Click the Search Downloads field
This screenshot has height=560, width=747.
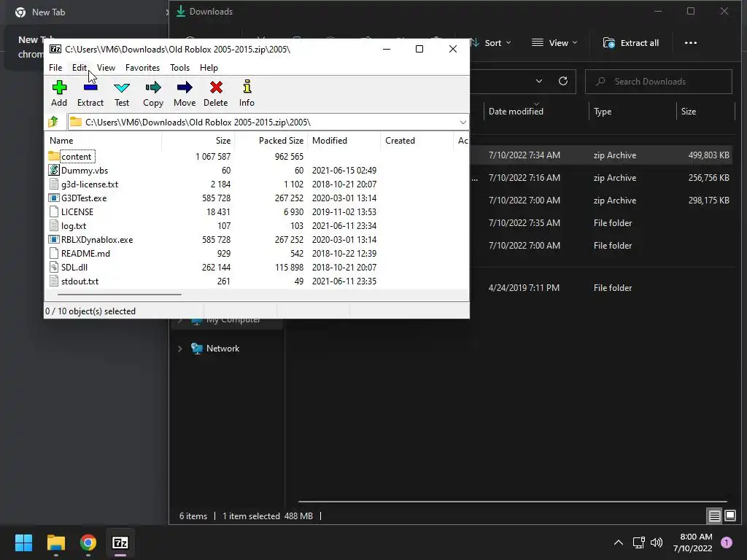pos(659,82)
